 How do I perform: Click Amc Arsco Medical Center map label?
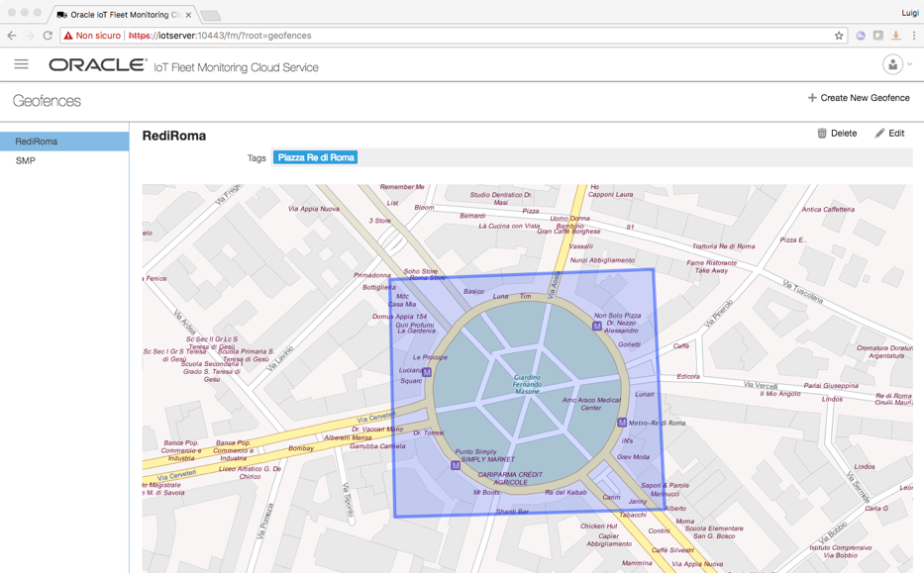coord(591,404)
